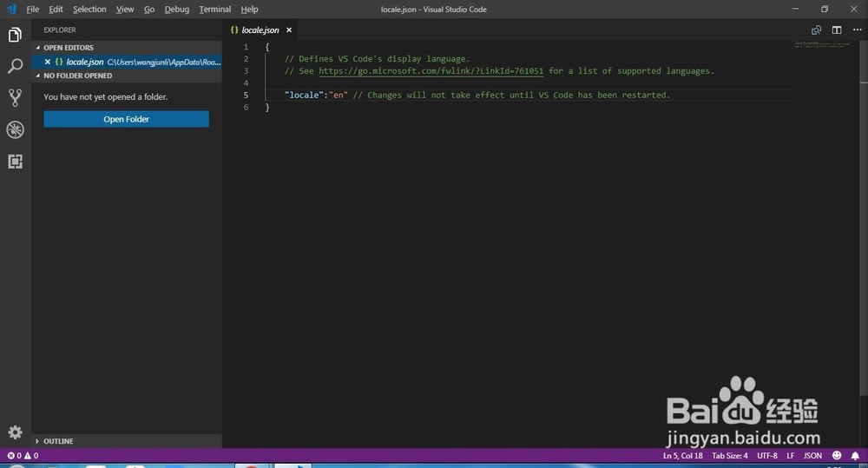Open the Debug menu

tap(176, 9)
